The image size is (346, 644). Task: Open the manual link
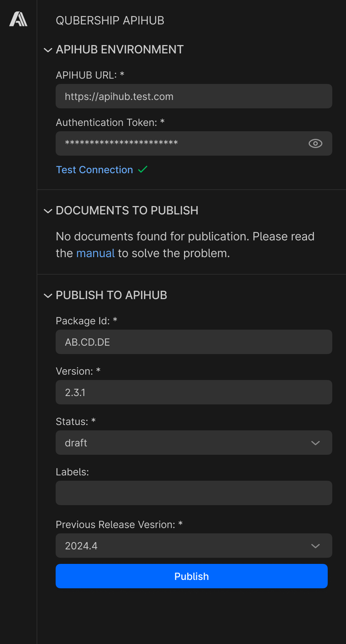pos(95,253)
